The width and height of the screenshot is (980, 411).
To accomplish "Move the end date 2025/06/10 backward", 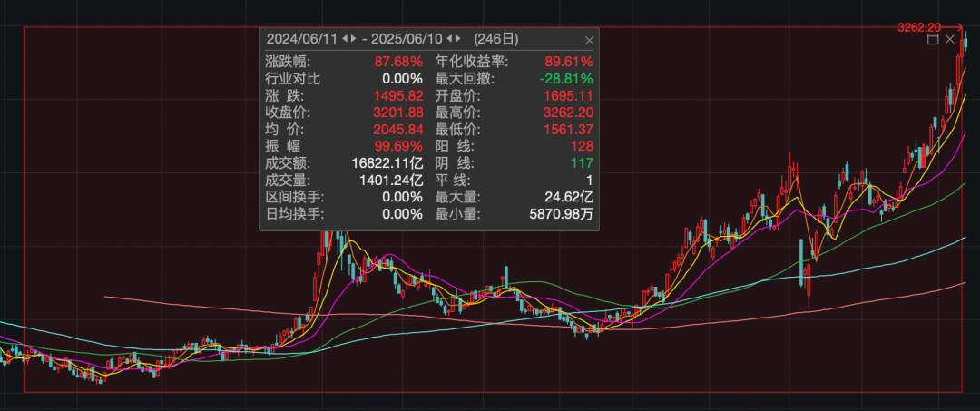I will click(450, 40).
